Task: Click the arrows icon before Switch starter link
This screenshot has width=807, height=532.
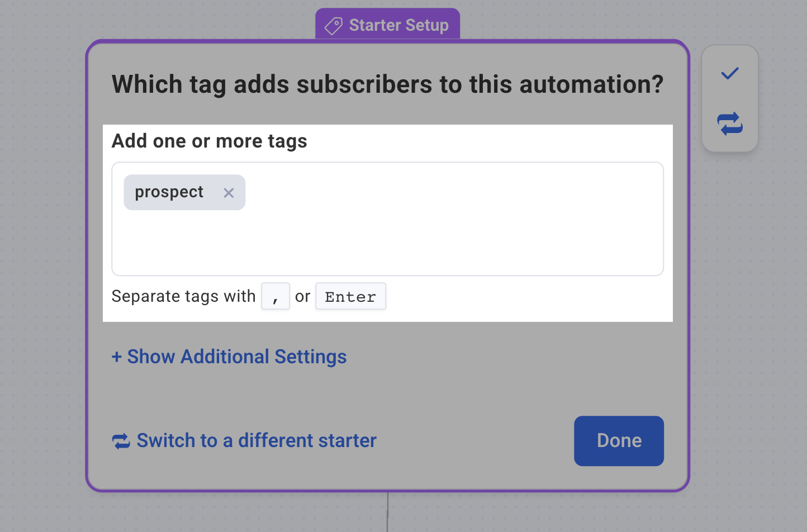Action: (x=121, y=441)
